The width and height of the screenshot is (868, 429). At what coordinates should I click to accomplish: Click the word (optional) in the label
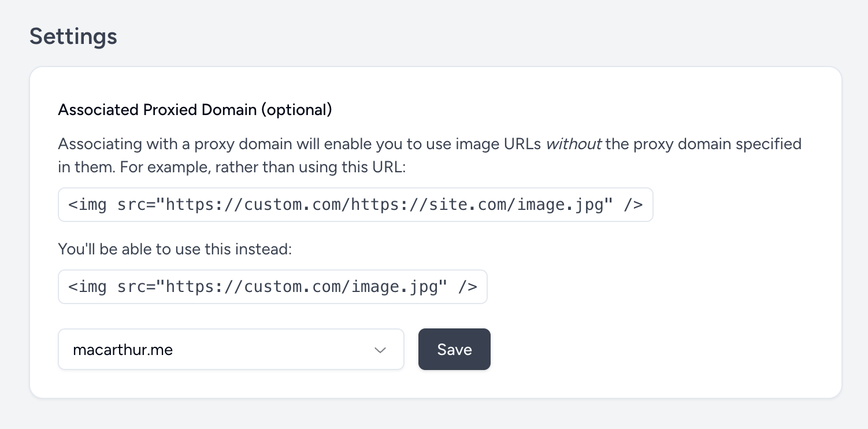296,110
